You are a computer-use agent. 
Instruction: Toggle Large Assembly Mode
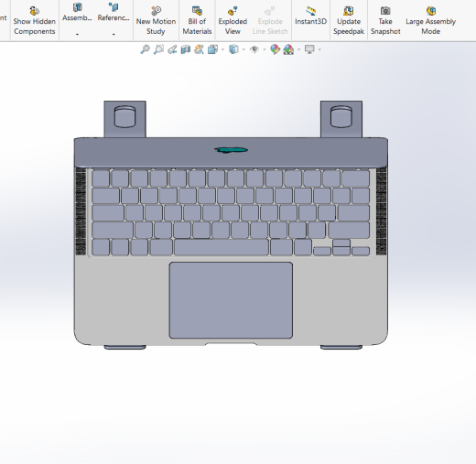click(430, 20)
